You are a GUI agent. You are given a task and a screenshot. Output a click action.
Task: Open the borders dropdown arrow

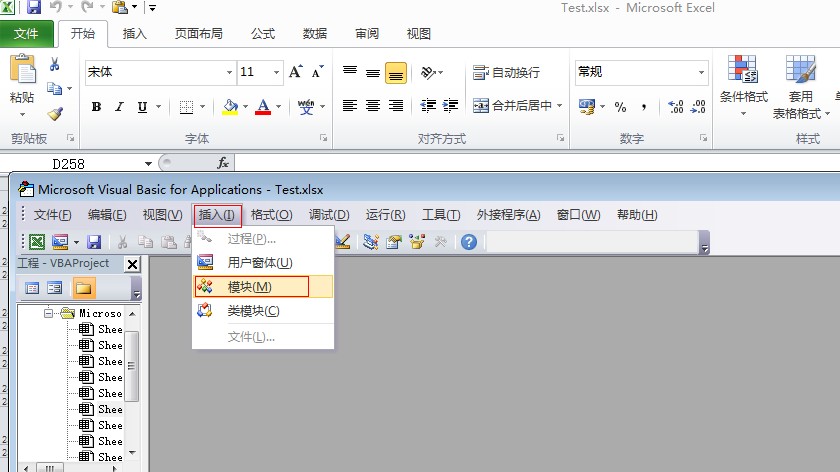202,107
